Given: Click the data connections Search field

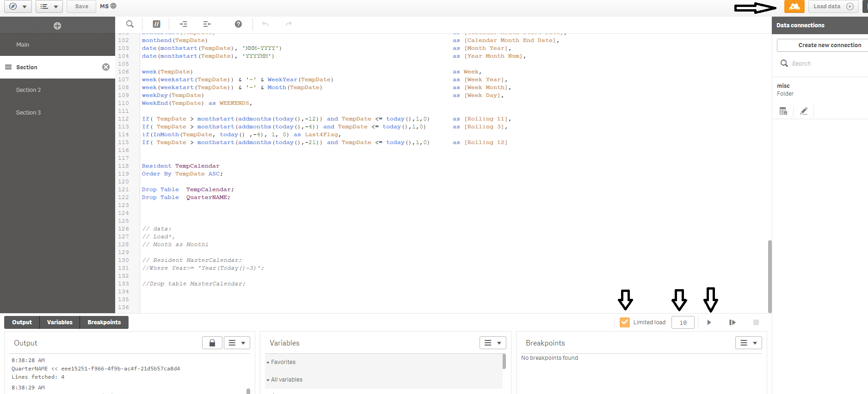Looking at the screenshot, I should [823, 64].
